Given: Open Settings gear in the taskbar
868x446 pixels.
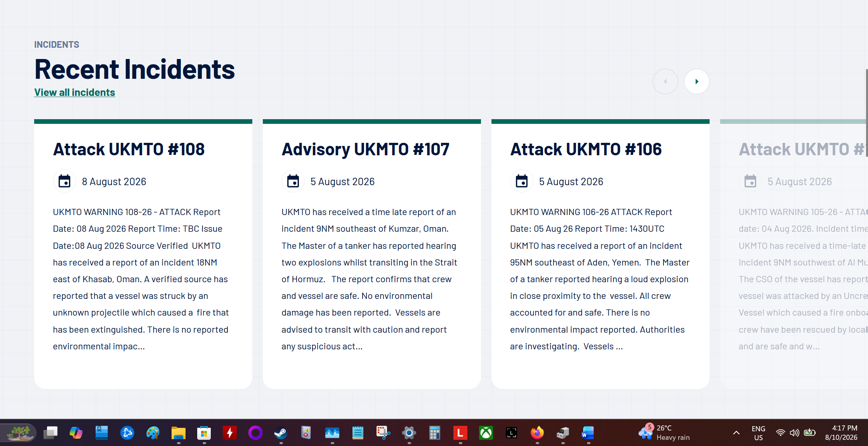Looking at the screenshot, I should (x=409, y=433).
